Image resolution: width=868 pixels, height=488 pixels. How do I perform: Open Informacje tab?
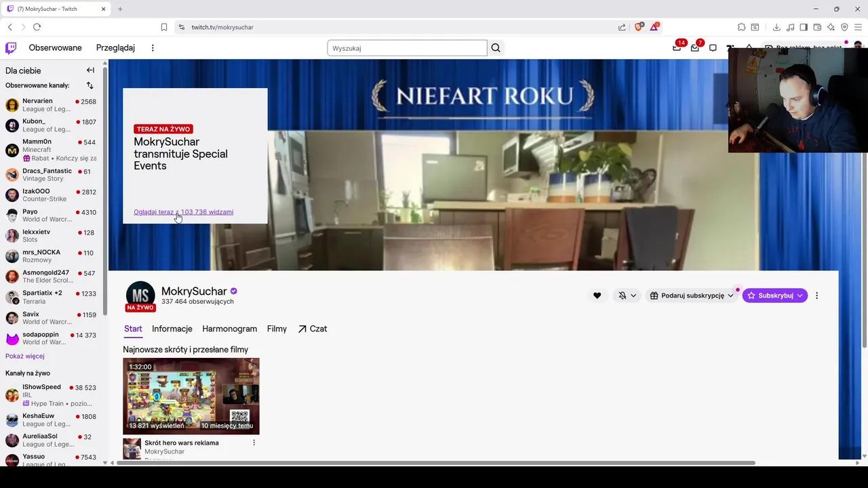tap(172, 329)
